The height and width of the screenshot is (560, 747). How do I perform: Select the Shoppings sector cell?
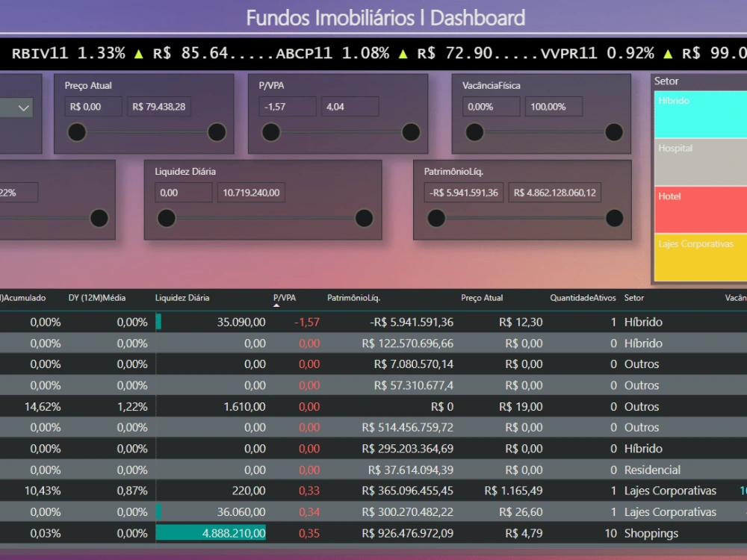pos(651,533)
